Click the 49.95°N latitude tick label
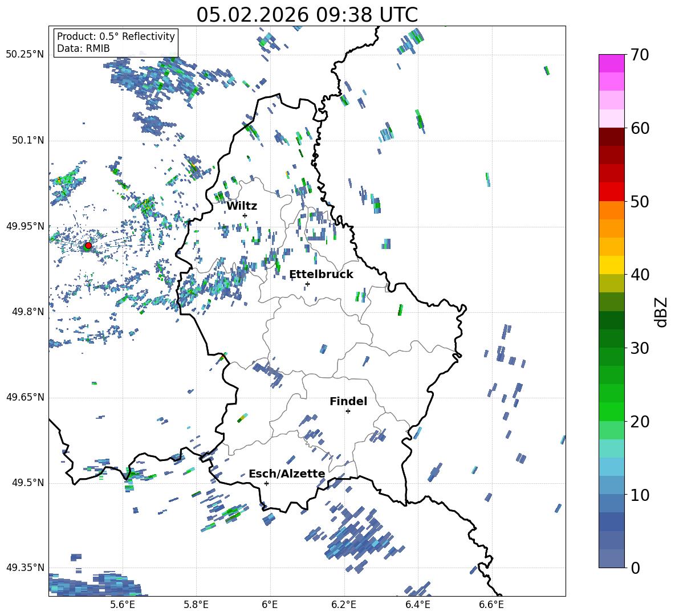The image size is (675, 616). coord(25,226)
